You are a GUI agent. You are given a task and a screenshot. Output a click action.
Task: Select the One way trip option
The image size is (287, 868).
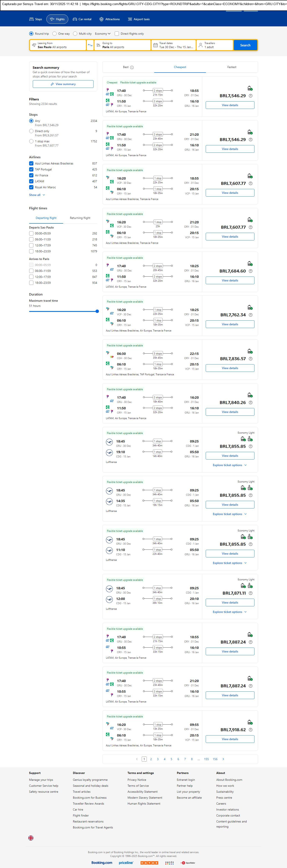point(54,34)
